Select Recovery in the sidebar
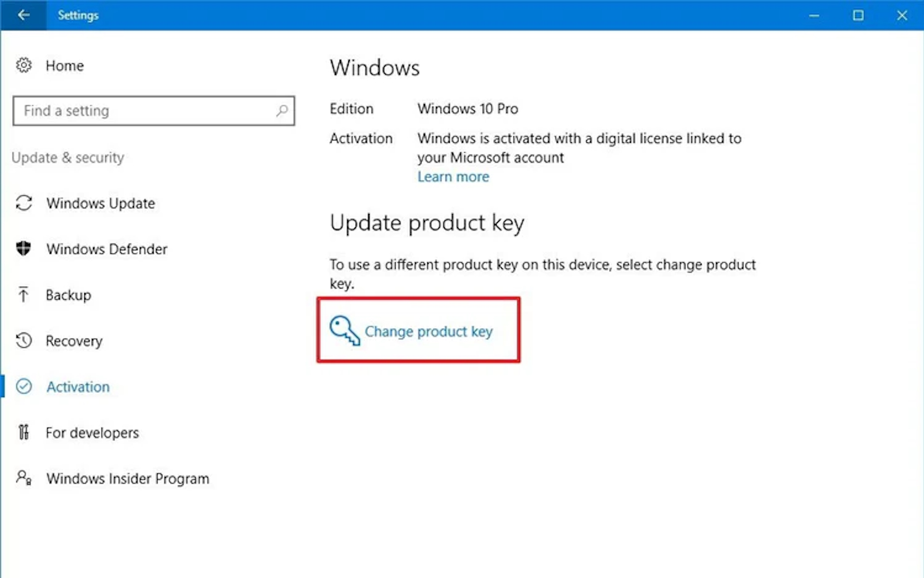This screenshot has width=924, height=578. 74,341
